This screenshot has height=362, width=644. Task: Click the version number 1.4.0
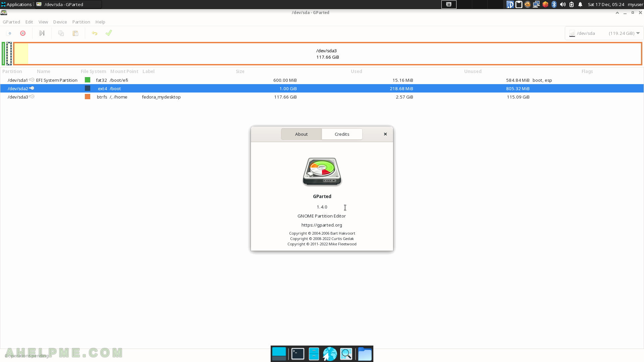pos(322,207)
